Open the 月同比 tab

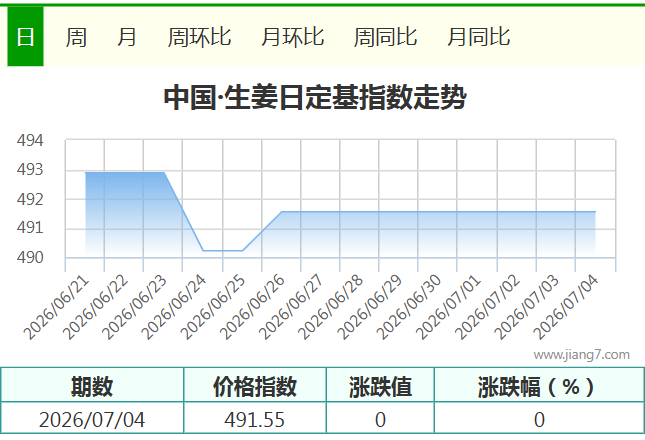478,37
